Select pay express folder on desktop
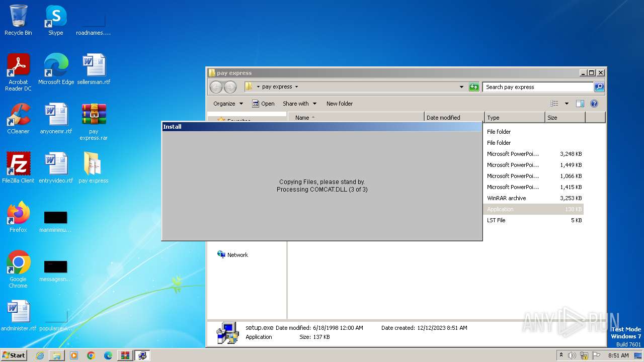Screen dimensions: 644x362 93,168
